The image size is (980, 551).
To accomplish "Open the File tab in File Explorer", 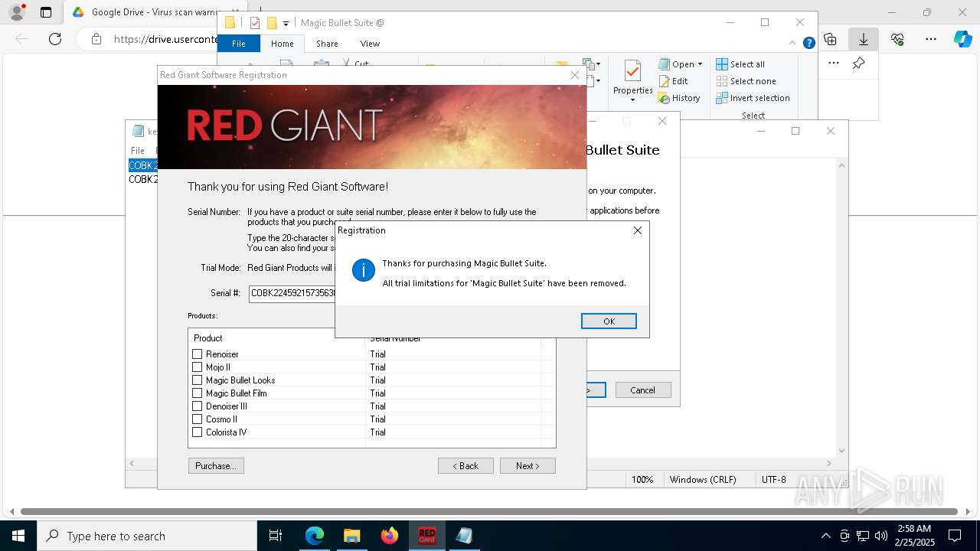I will click(x=239, y=44).
